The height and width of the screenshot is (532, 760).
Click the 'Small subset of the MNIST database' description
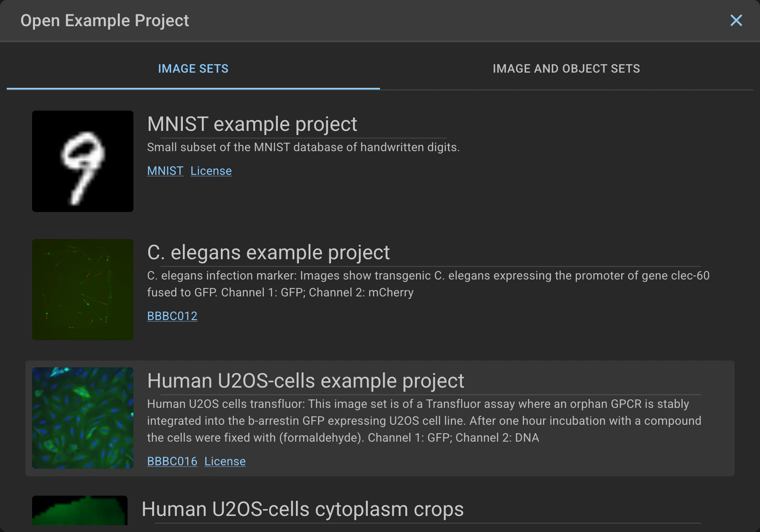303,147
